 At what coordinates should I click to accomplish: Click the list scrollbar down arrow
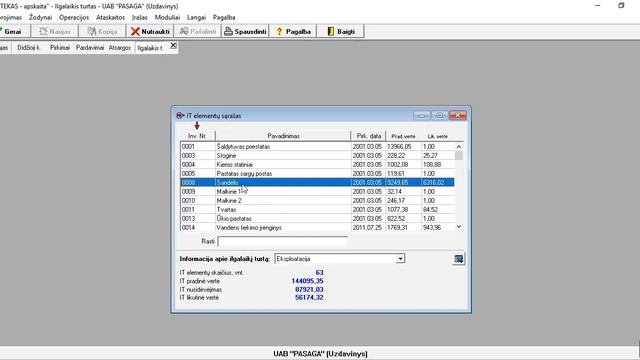pyautogui.click(x=459, y=227)
